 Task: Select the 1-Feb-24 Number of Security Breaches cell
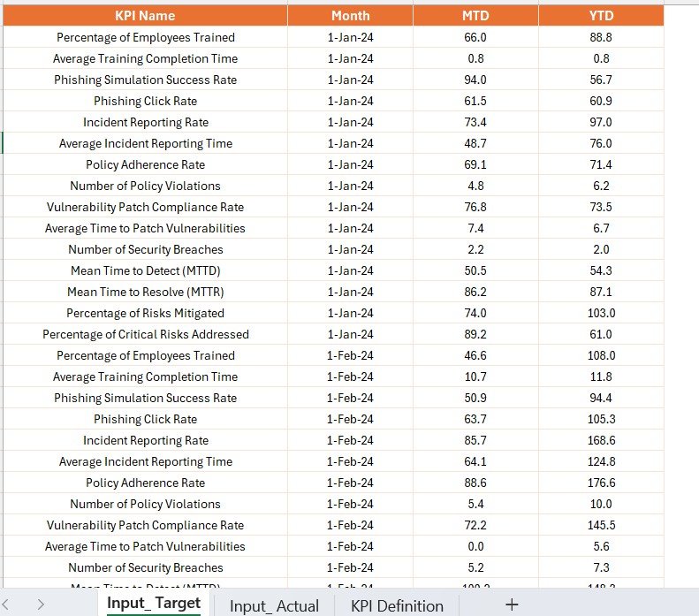[145, 567]
